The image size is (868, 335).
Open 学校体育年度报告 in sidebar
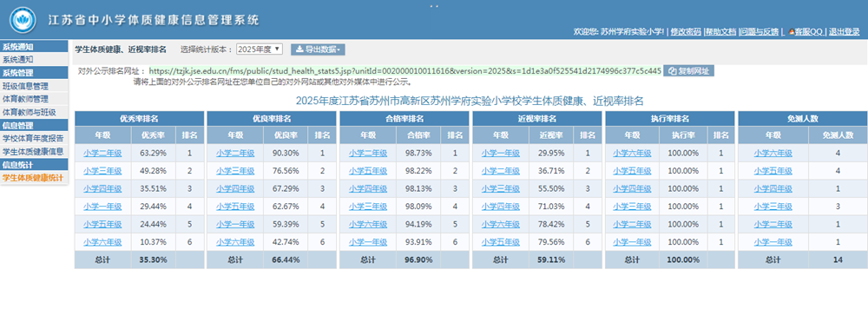pos(34,139)
